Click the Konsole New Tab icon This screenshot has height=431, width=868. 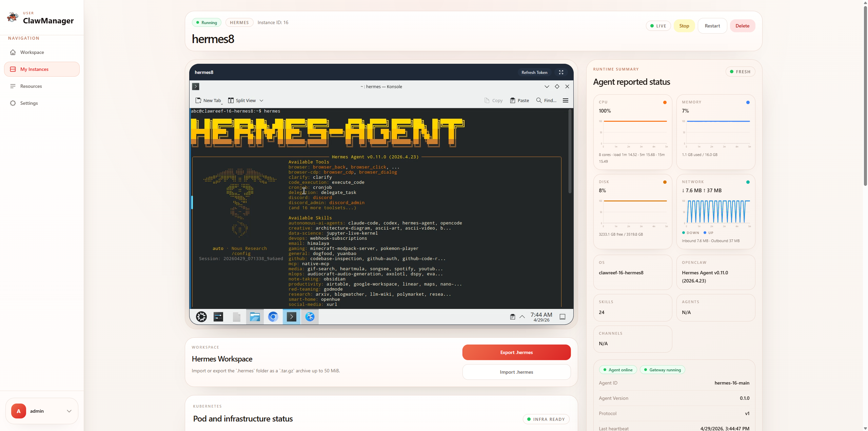point(198,100)
